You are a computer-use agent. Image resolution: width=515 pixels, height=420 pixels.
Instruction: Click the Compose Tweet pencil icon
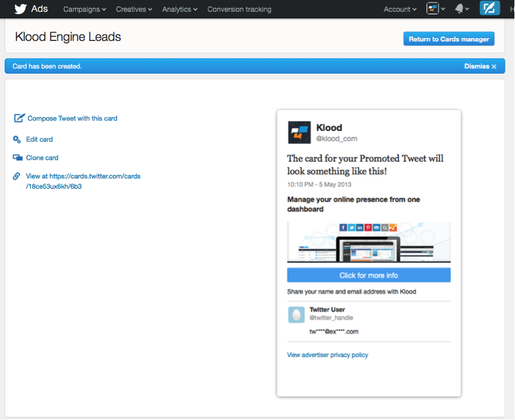19,118
